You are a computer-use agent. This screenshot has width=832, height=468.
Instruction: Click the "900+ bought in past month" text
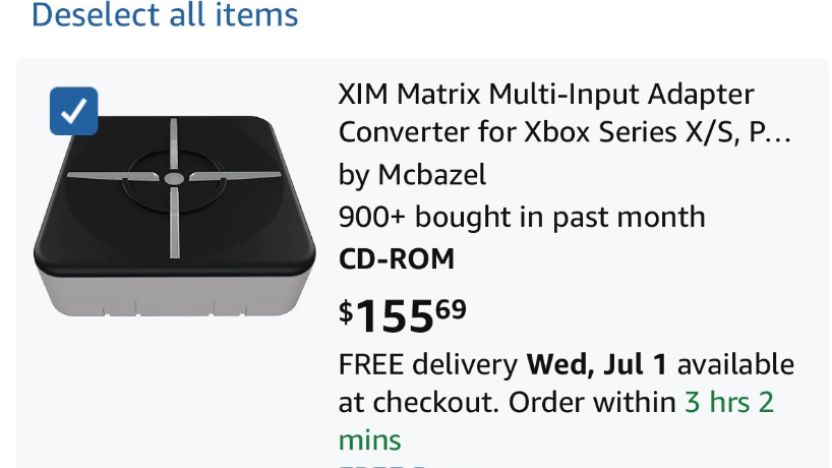[x=522, y=217]
